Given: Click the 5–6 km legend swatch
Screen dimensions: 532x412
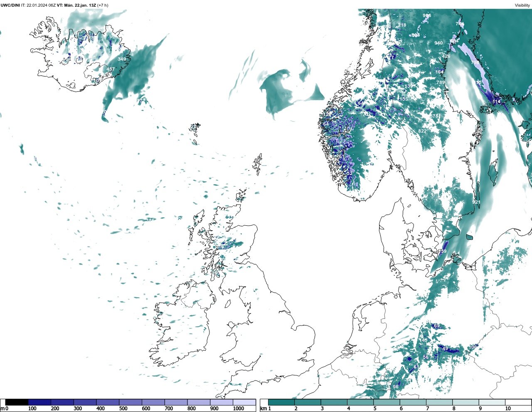Looking at the screenshot, I should [387, 402].
